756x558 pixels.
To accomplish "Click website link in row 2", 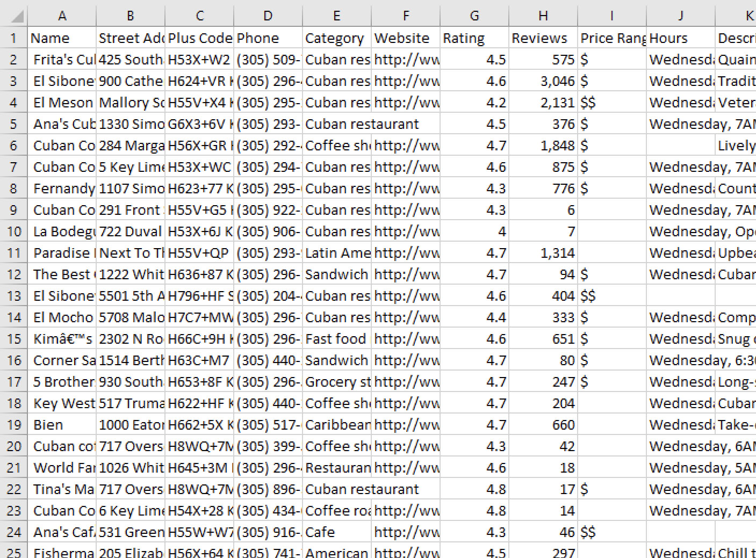I will (x=406, y=60).
